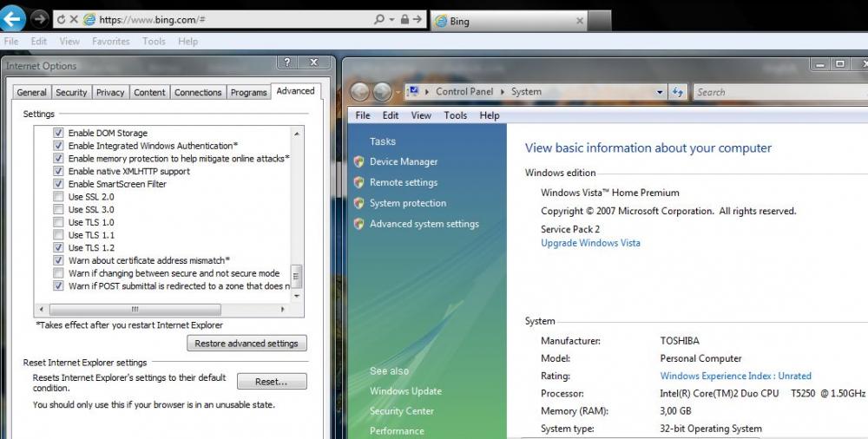868x439 pixels.
Task: Toggle Enable memory protection checkbox
Action: [58, 158]
